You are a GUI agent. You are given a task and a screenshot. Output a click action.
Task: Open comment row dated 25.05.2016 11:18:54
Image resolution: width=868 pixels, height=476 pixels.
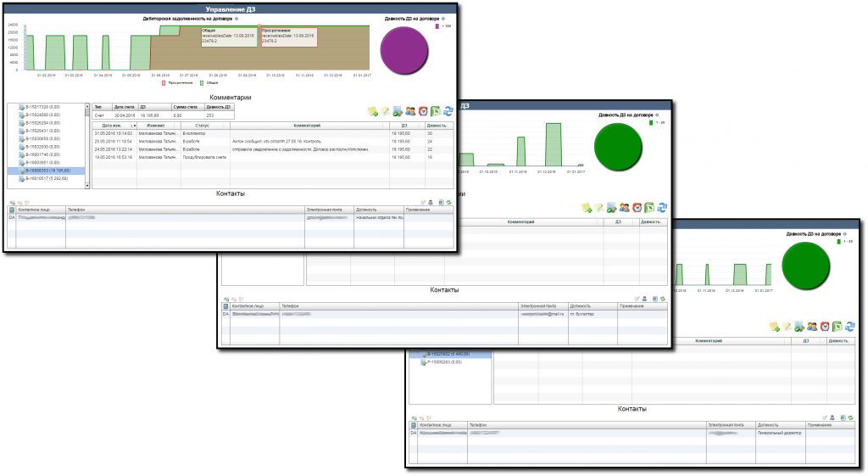272,142
